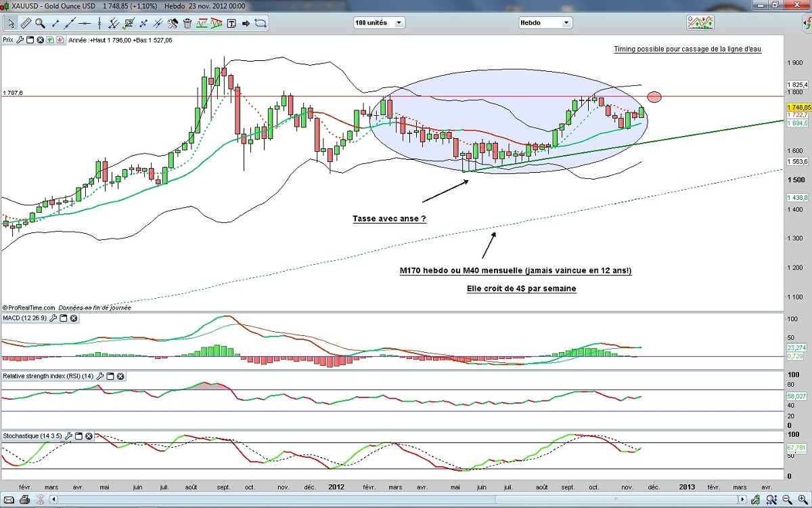This screenshot has width=812, height=508.
Task: Open the indicators chart icon in toolbar
Action: (700, 22)
